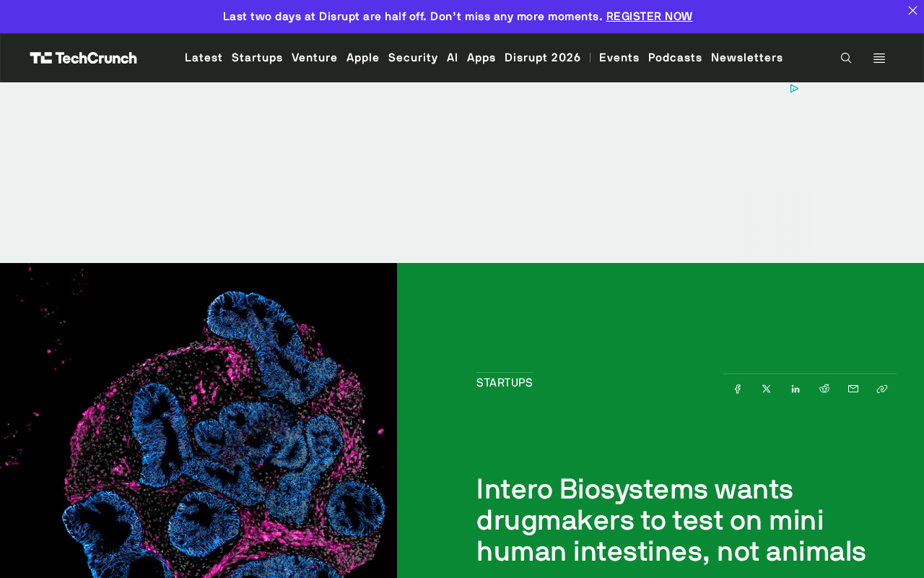Screen dimensions: 924x578
Task: Open the AI nav item
Action: click(453, 57)
